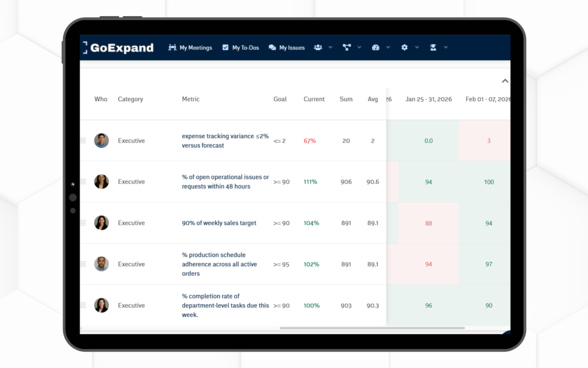Switch to My To-Dos section
The height and width of the screenshot is (368, 588).
coord(245,47)
